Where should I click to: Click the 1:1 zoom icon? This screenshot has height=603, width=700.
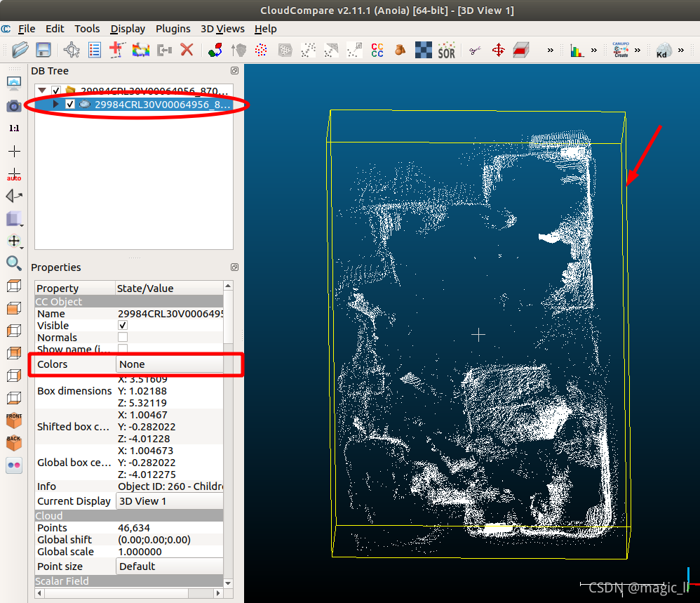click(x=14, y=128)
